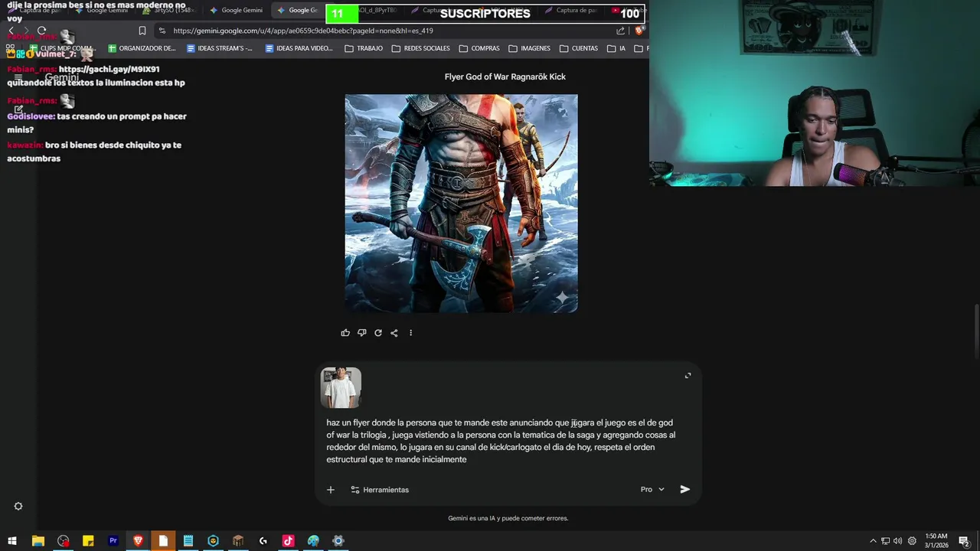980x551 pixels.
Task: Open the Windows notification center
Action: [964, 541]
